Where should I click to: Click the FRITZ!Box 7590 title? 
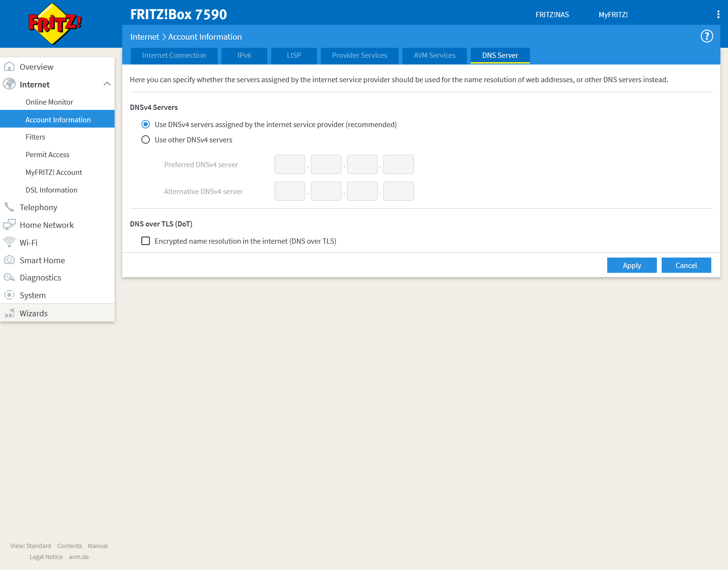click(x=179, y=14)
